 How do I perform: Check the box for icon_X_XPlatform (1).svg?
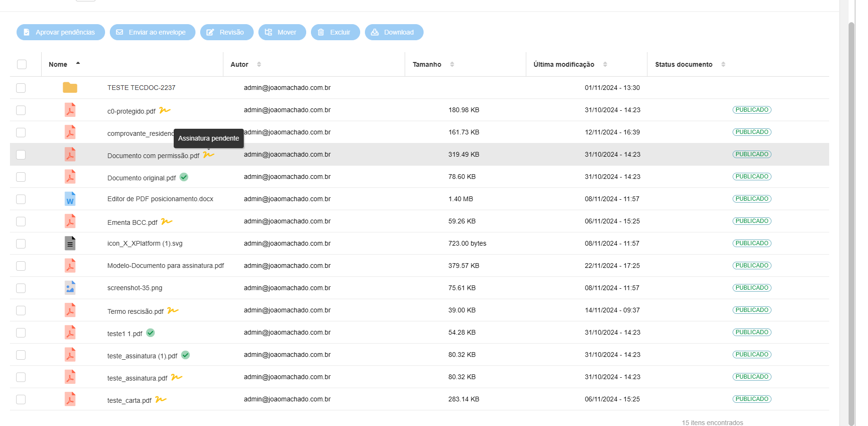coord(21,244)
